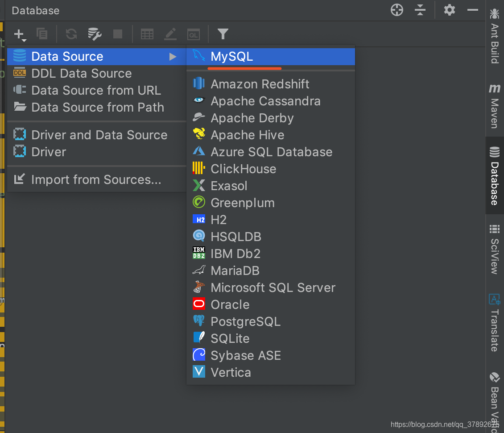
Task: Open the gear settings menu
Action: coord(449,10)
